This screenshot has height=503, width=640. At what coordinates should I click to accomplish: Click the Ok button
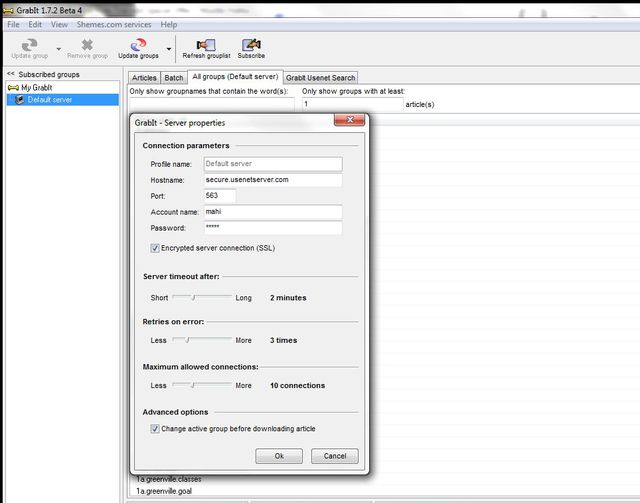click(x=279, y=456)
